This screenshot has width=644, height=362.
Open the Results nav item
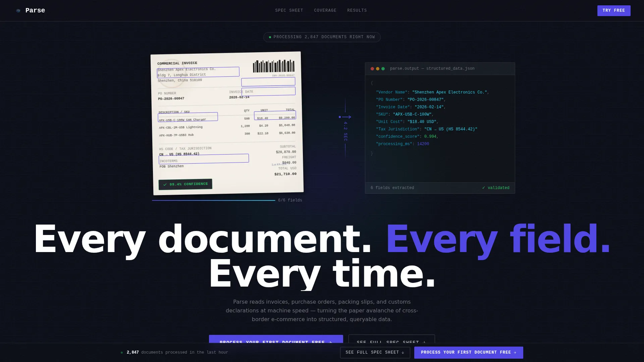tap(357, 11)
